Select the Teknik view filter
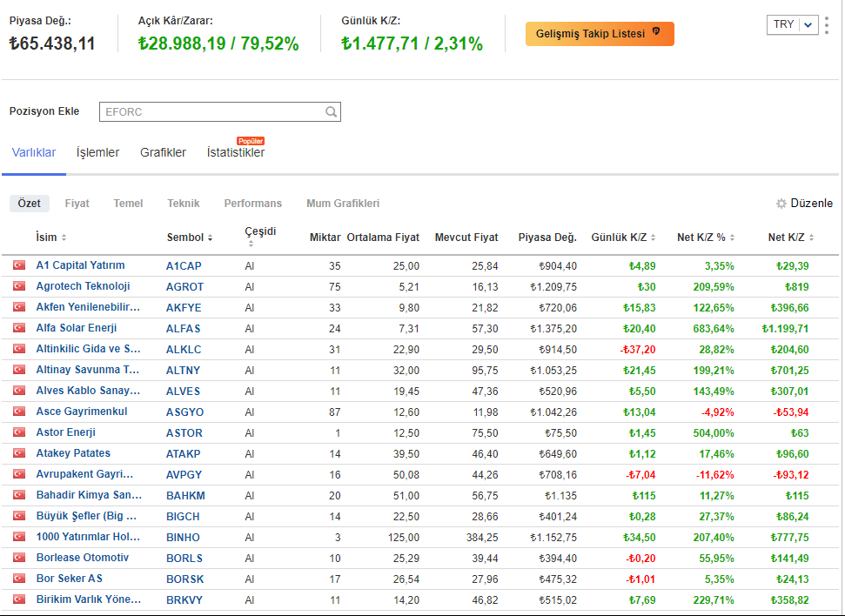Viewport: 845px width, 616px height. click(x=184, y=204)
